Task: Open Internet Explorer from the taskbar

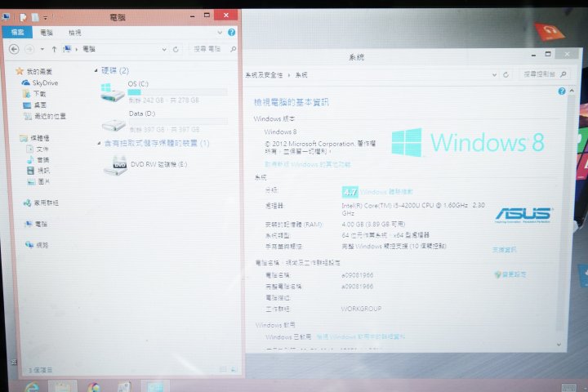Action: pos(32,387)
